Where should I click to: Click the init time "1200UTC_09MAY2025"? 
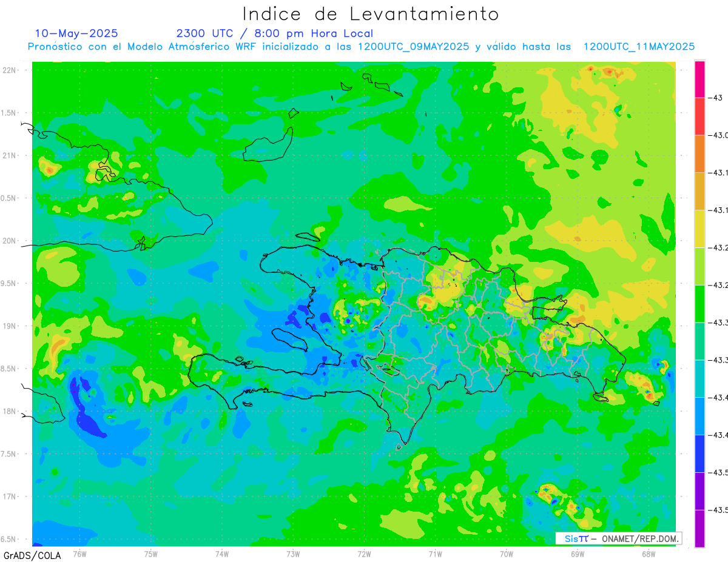click(414, 47)
